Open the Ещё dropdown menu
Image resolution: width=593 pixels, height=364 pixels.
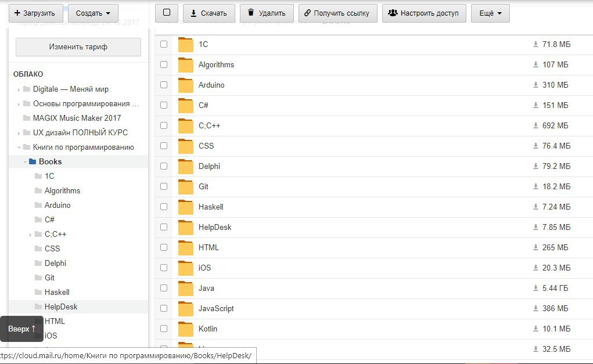pos(490,13)
